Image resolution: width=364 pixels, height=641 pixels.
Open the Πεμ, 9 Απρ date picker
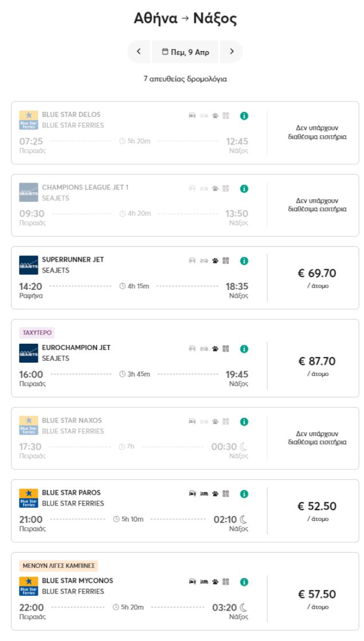click(185, 52)
